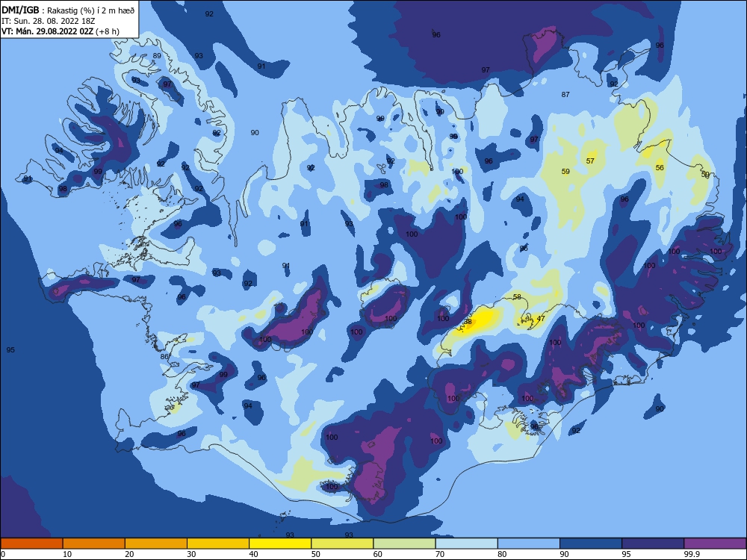This screenshot has height=560, width=747.
Task: Click the DMI/IGB title text
Action: pyautogui.click(x=20, y=10)
